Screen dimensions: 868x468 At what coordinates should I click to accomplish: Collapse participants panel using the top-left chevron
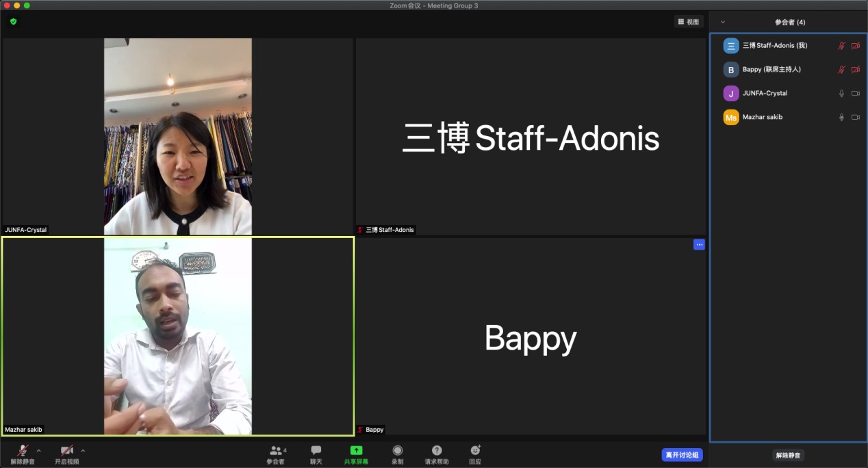723,23
